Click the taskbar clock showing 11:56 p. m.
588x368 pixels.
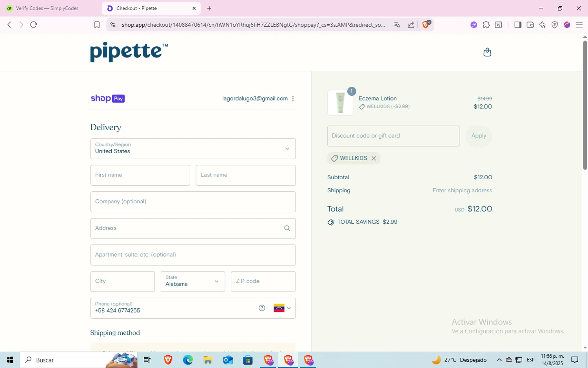tap(552, 360)
